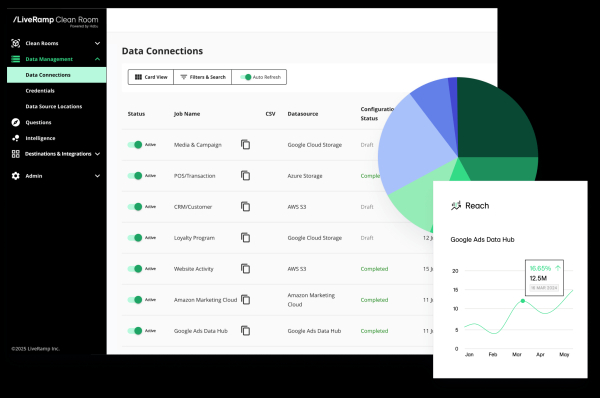Expand the Clean Rooms menu chevron

[98, 43]
